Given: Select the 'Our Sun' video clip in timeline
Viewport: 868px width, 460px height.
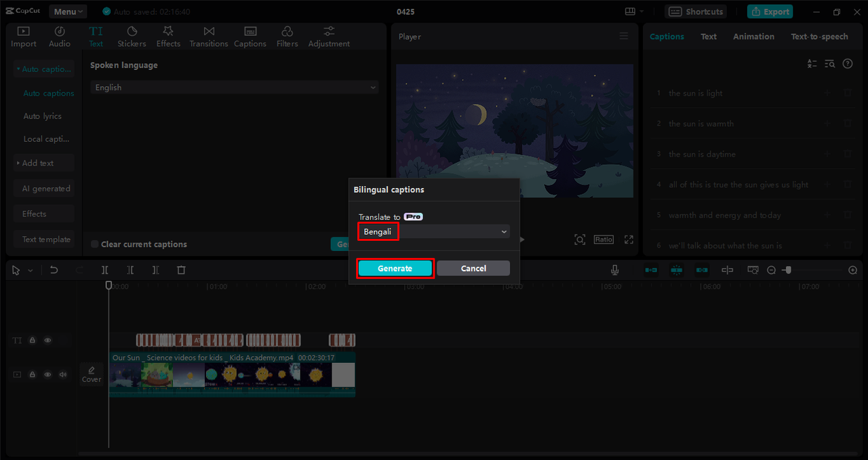Looking at the screenshot, I should pos(232,374).
